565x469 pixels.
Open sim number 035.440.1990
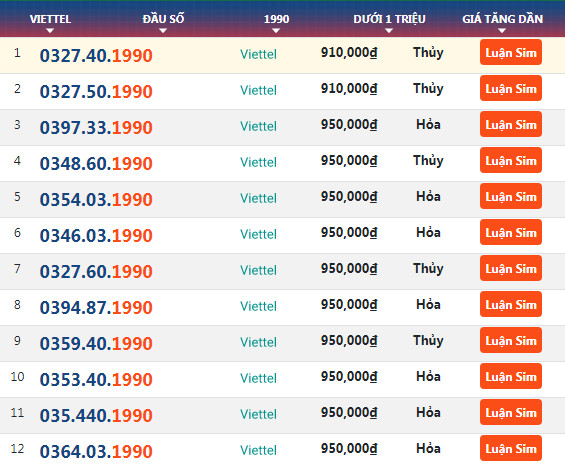96,416
